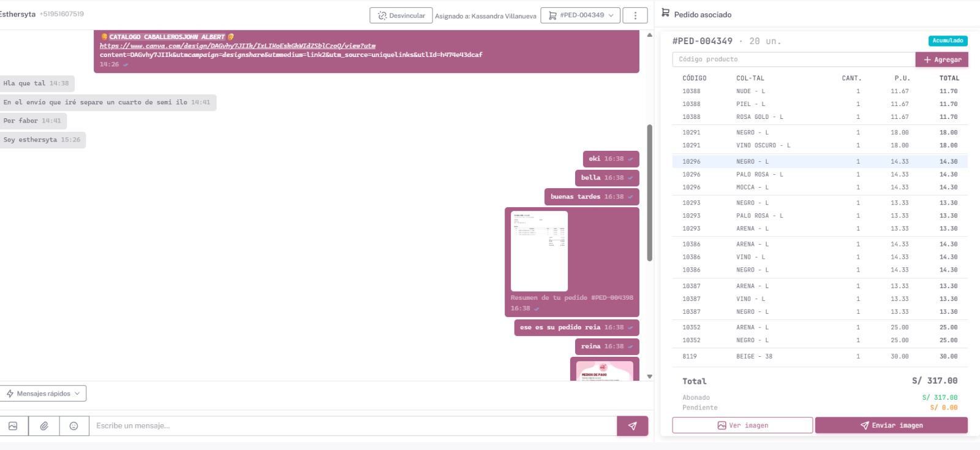Expand the #PED-004349 order dropdown
Screen dimensions: 980x450
(x=580, y=15)
